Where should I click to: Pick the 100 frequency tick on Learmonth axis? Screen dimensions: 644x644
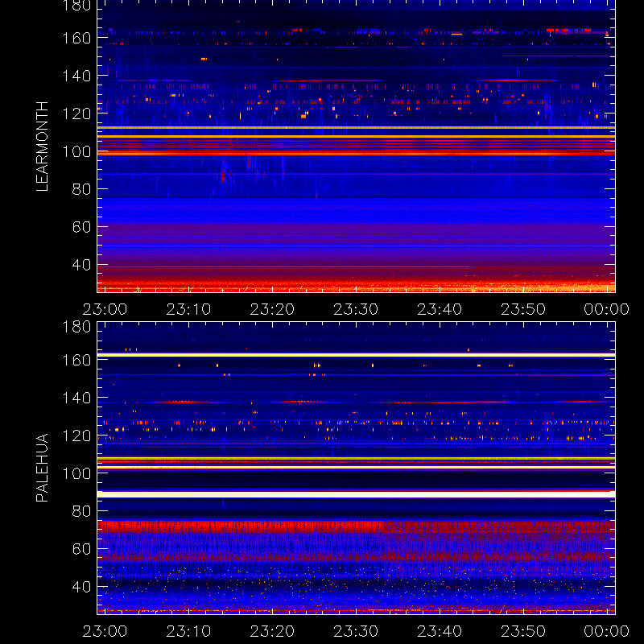pos(76,151)
